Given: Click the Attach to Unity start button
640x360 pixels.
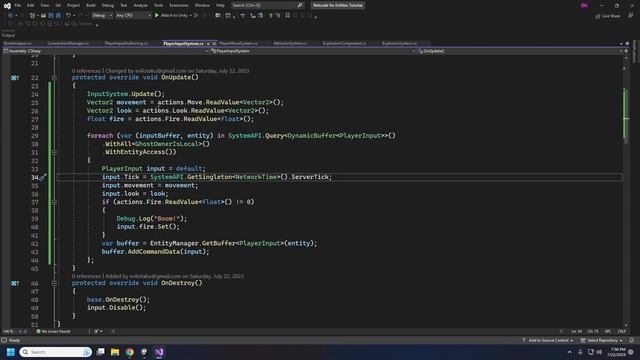Looking at the screenshot, I should 171,16.
